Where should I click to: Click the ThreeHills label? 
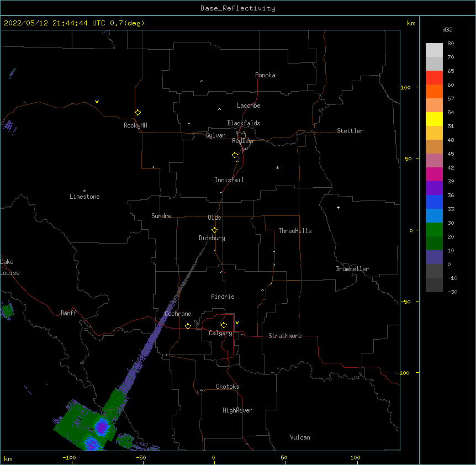click(295, 231)
